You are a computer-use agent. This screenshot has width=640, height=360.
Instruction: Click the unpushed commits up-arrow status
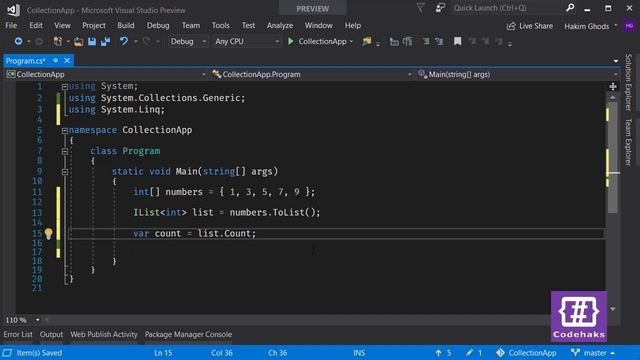(443, 353)
